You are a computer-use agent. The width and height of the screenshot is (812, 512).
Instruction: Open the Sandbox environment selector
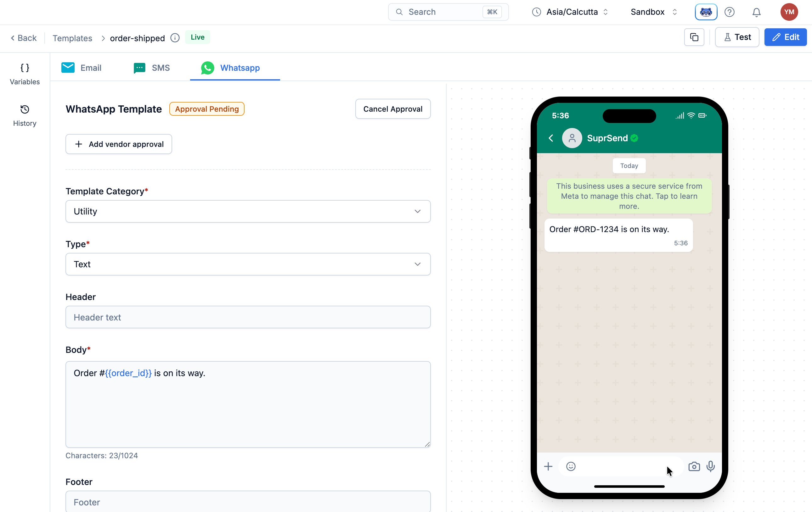click(654, 12)
